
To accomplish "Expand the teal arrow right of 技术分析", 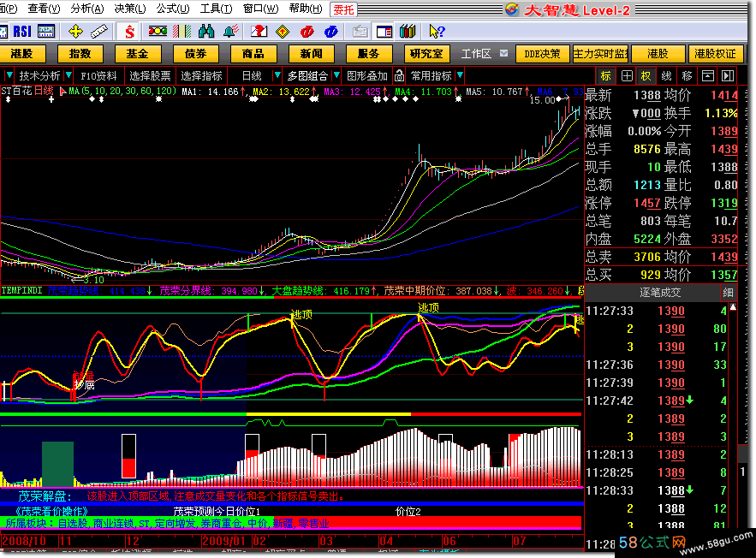I will point(68,75).
